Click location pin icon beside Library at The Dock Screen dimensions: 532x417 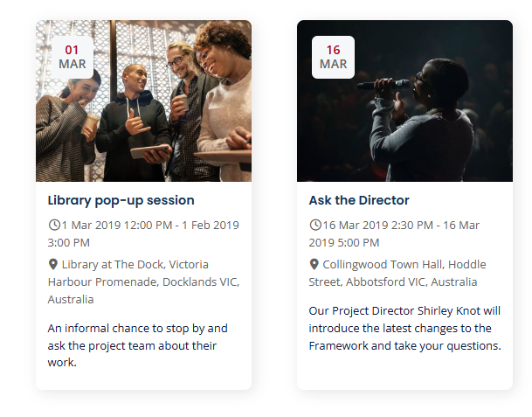coord(53,264)
